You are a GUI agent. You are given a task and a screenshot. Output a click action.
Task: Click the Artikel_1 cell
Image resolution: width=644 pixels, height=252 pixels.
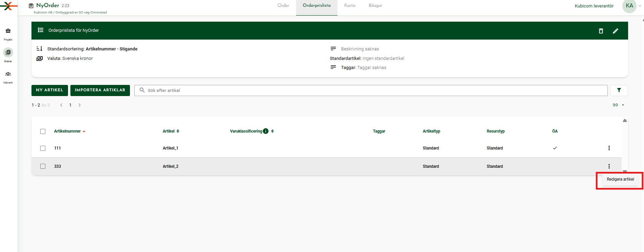coord(171,148)
